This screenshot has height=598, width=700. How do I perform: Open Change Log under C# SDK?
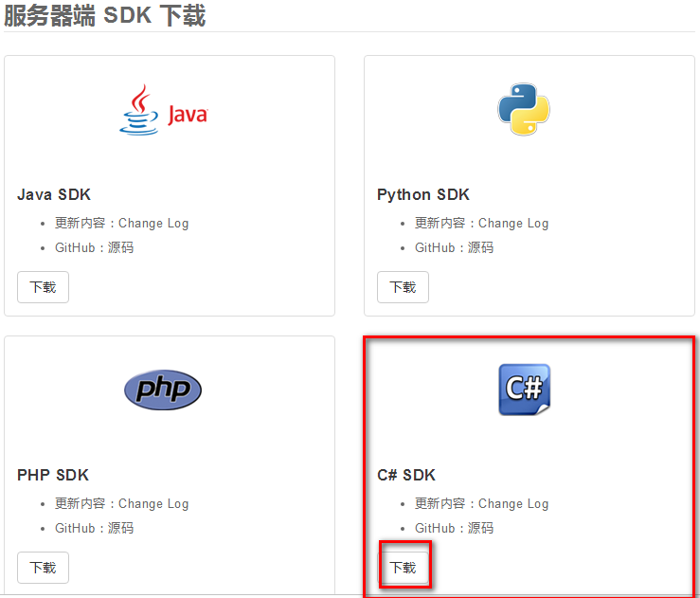pos(513,503)
